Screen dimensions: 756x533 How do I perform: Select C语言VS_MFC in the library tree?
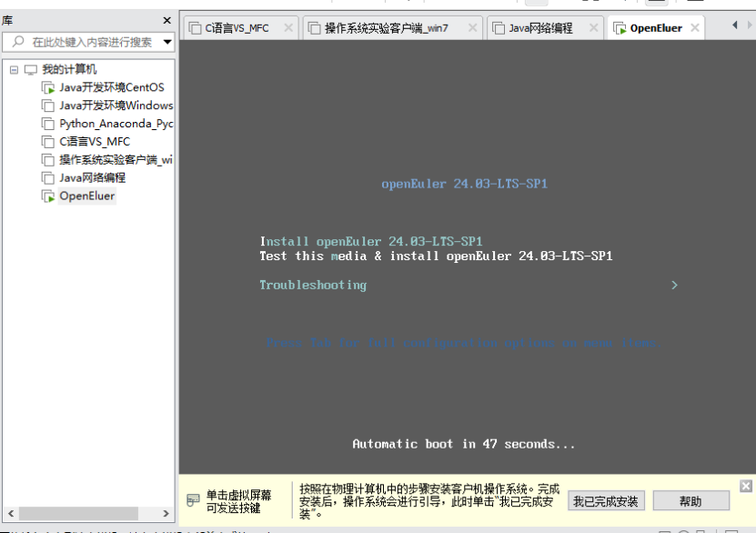[x=95, y=142]
